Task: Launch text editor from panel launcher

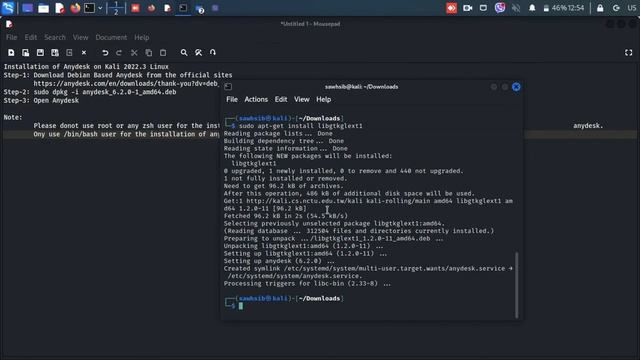Action: coord(60,8)
